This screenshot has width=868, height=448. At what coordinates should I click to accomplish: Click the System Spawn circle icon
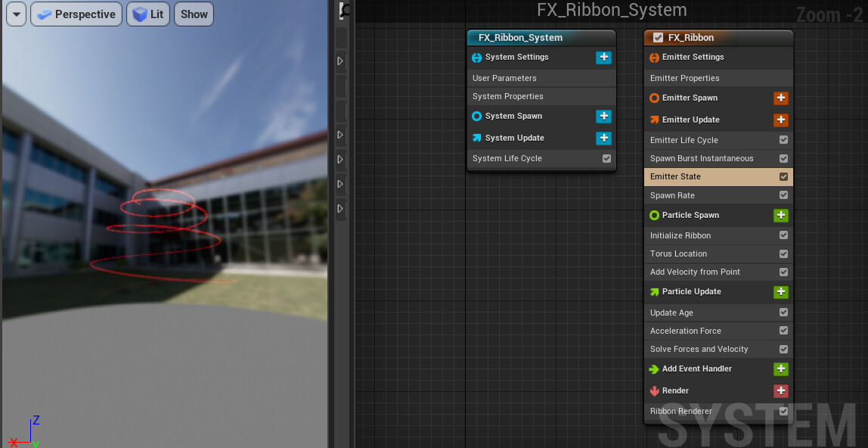[476, 117]
